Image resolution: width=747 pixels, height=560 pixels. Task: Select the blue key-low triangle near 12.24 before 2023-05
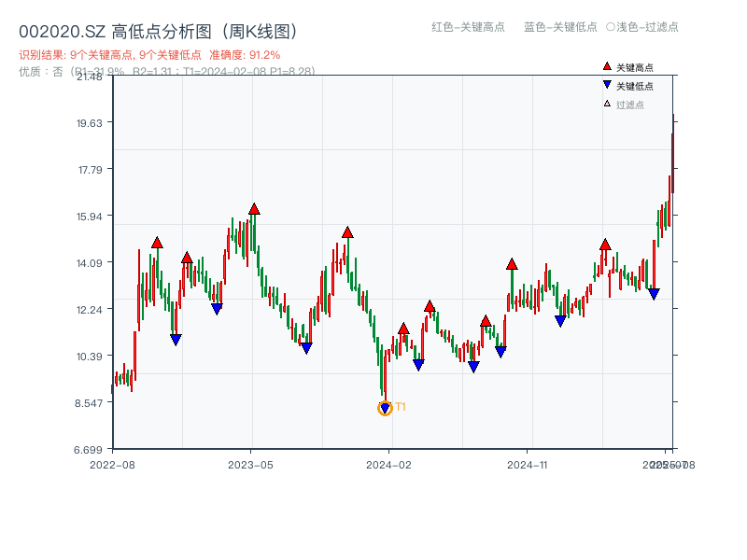point(217,309)
